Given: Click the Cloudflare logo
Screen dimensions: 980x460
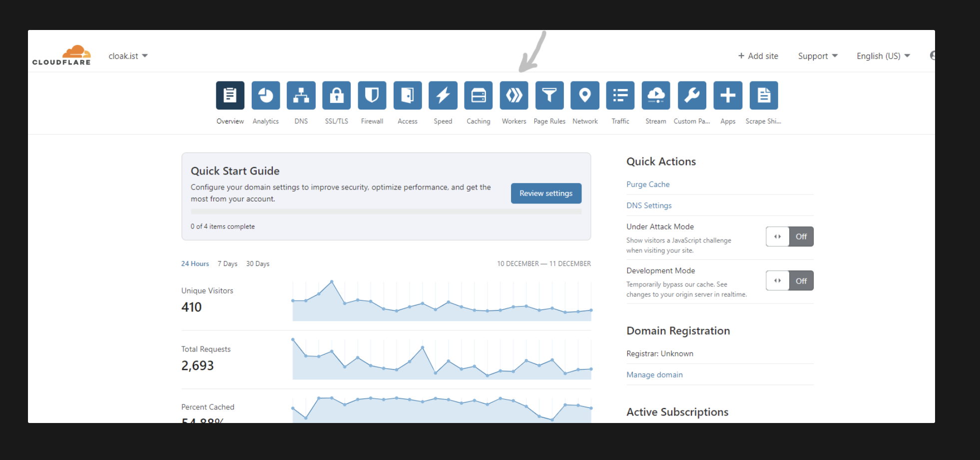Looking at the screenshot, I should [61, 55].
